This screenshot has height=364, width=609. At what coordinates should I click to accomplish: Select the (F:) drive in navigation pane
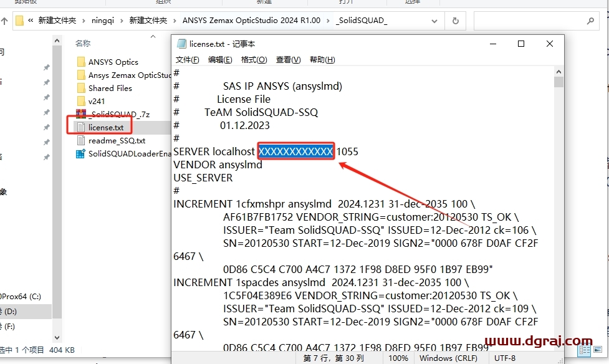click(x=7, y=327)
